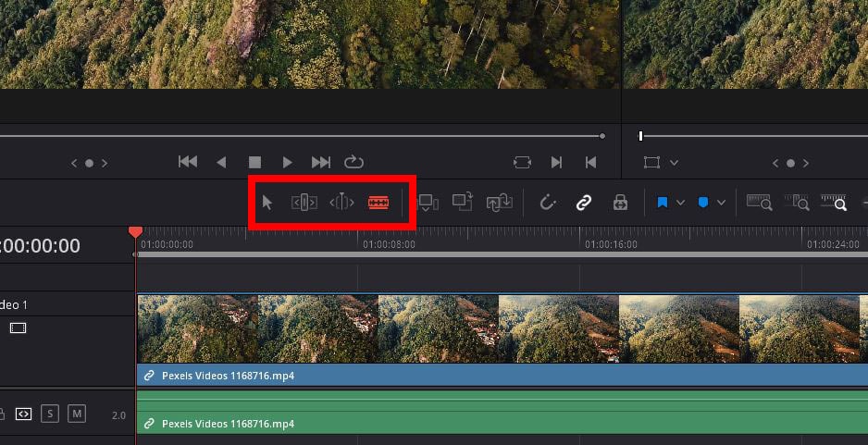Open the blue marker color dropdown
Viewport: 868px width, 445px height.
[x=721, y=203]
